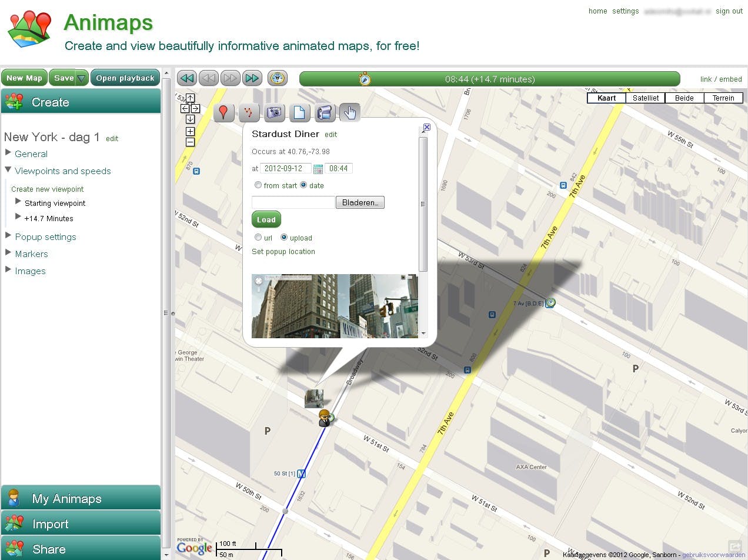Open the My Animaps panel
748x560 pixels.
pyautogui.click(x=81, y=498)
